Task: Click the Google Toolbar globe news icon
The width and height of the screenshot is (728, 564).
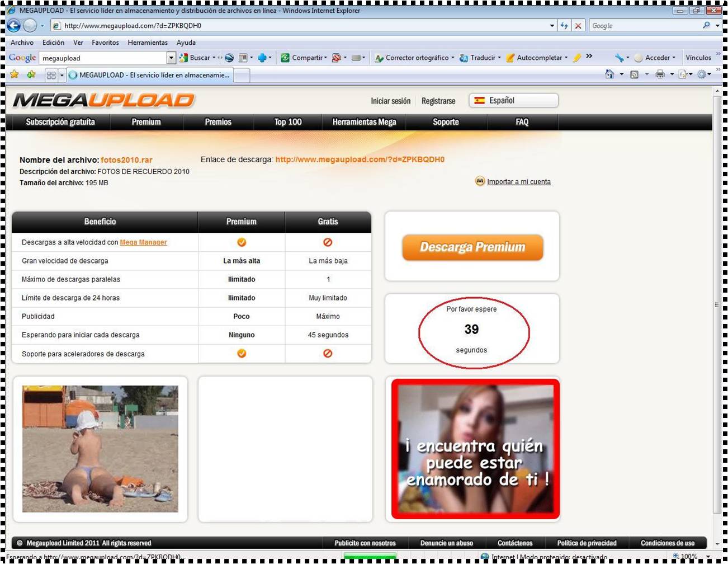Action: coord(229,58)
